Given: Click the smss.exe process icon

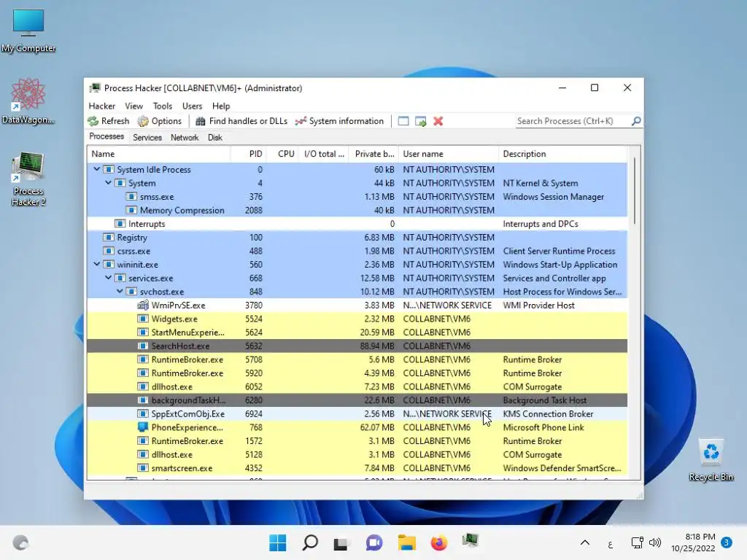Looking at the screenshot, I should click(x=131, y=197).
